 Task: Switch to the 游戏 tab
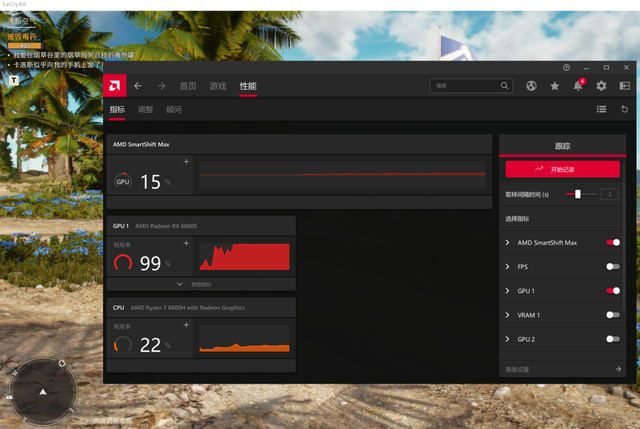pyautogui.click(x=218, y=86)
